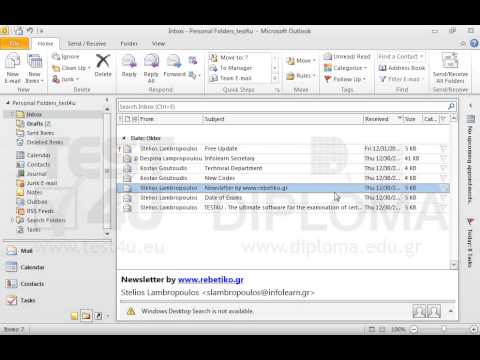The image size is (480, 360).
Task: Mark message Unread/Read
Action: coord(347,57)
